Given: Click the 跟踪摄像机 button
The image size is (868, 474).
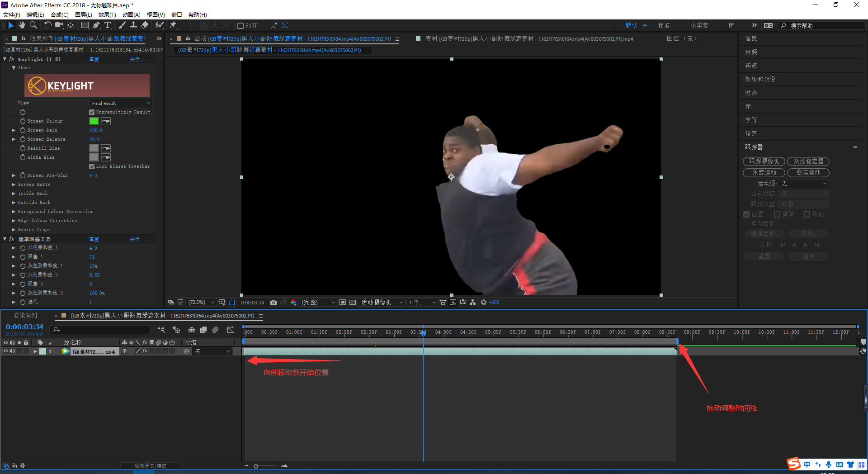Looking at the screenshot, I should [x=764, y=161].
